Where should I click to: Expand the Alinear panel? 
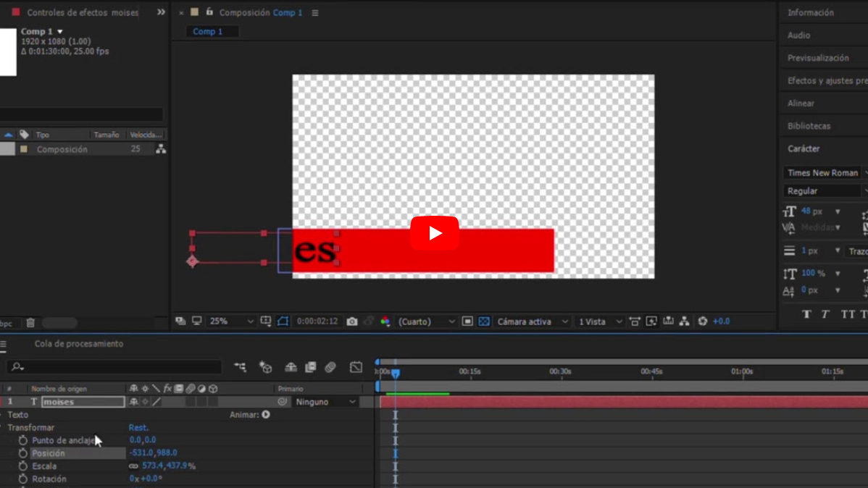coord(801,103)
